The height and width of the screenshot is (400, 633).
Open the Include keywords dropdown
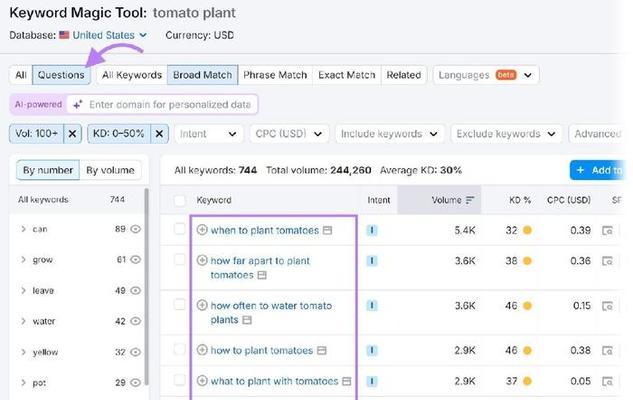[390, 134]
